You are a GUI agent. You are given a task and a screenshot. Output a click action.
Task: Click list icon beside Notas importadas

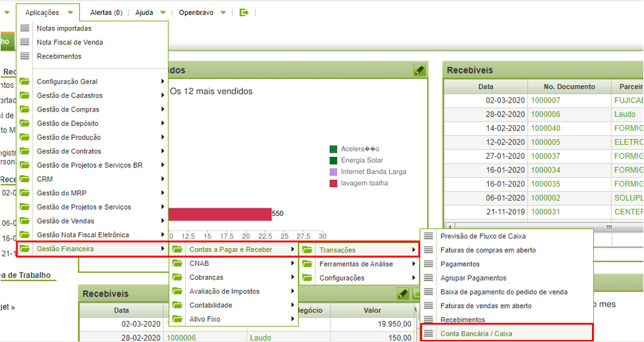[25, 28]
